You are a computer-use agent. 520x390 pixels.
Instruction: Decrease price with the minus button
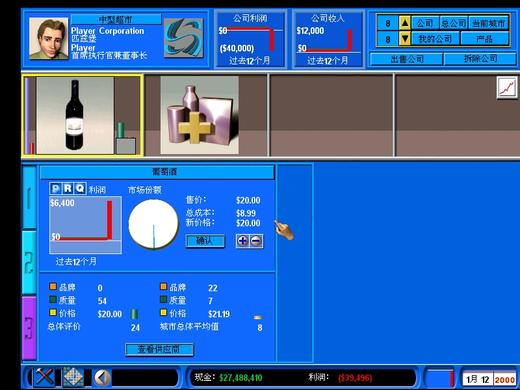256,241
